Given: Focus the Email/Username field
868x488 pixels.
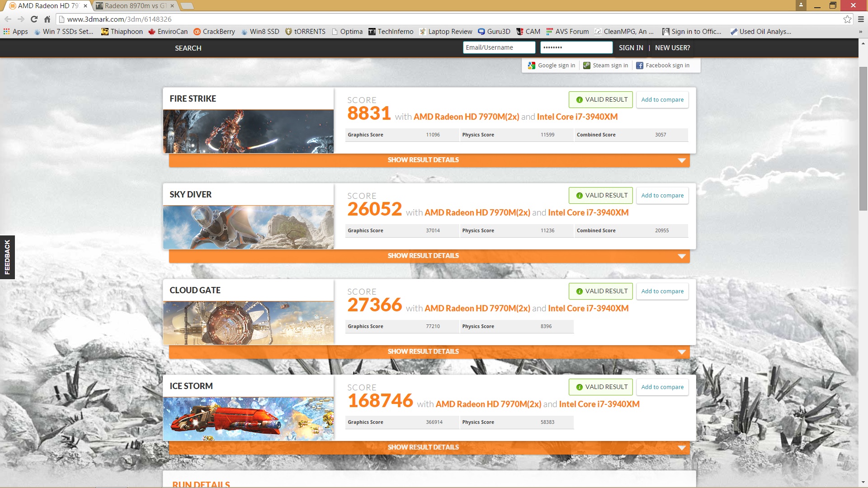Looking at the screenshot, I should tap(499, 47).
